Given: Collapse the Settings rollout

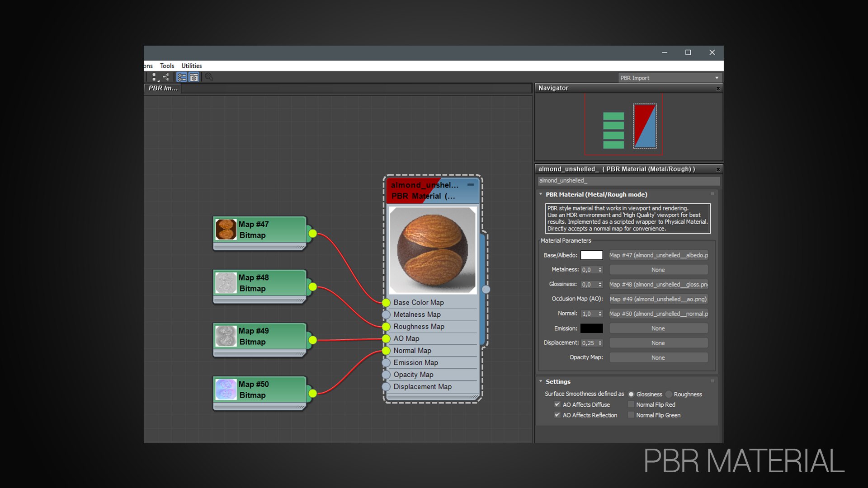Looking at the screenshot, I should (x=541, y=381).
